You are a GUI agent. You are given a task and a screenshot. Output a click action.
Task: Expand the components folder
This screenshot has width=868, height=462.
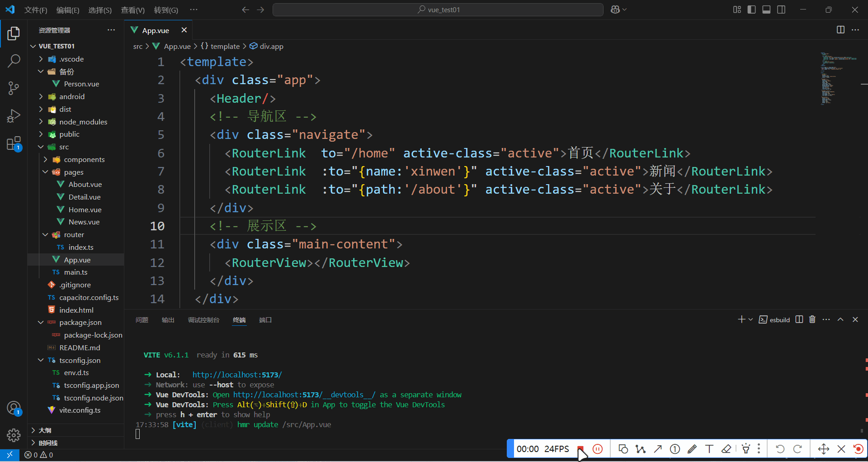[46, 159]
